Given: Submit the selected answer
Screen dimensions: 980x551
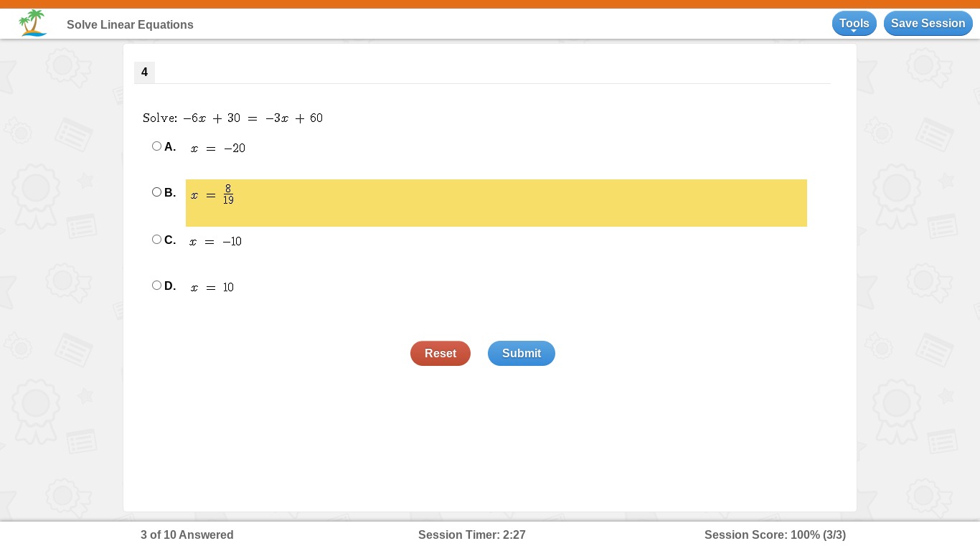Looking at the screenshot, I should click(x=522, y=354).
